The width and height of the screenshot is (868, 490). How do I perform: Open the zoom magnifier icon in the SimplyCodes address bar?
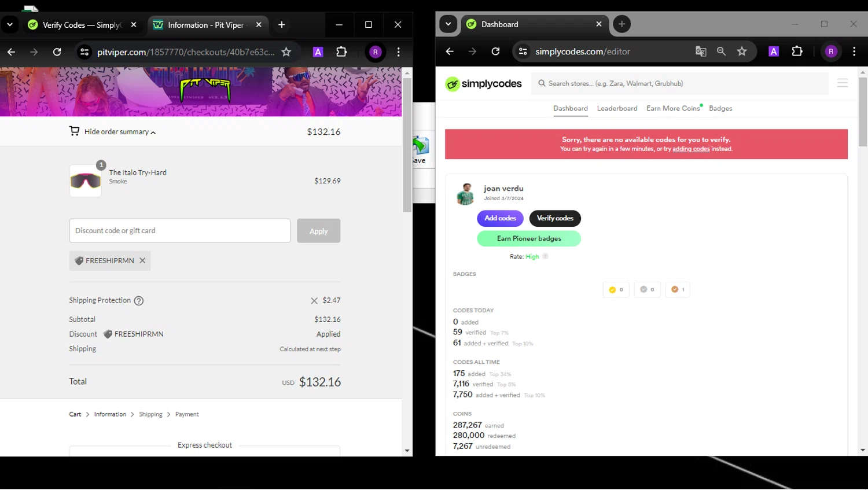721,51
